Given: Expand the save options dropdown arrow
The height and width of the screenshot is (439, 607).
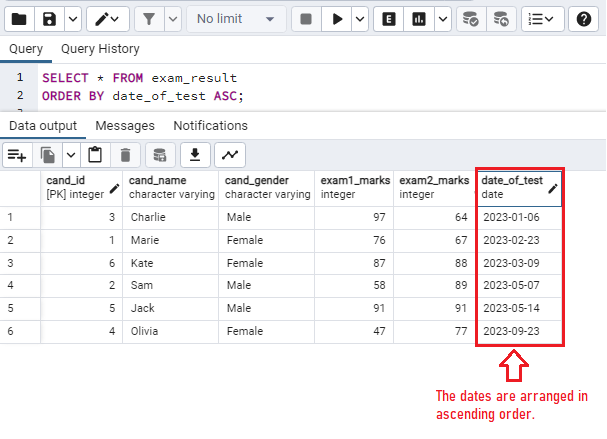Looking at the screenshot, I should coord(73,19).
